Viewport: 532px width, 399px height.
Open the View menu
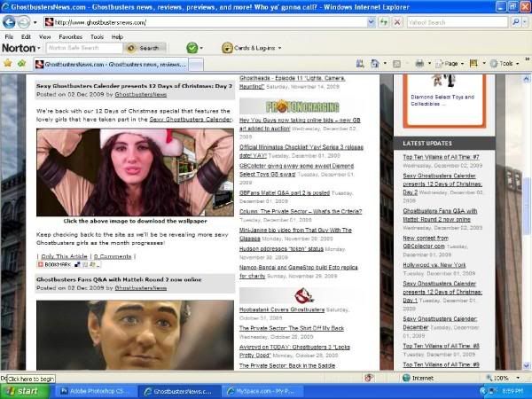pyautogui.click(x=45, y=36)
